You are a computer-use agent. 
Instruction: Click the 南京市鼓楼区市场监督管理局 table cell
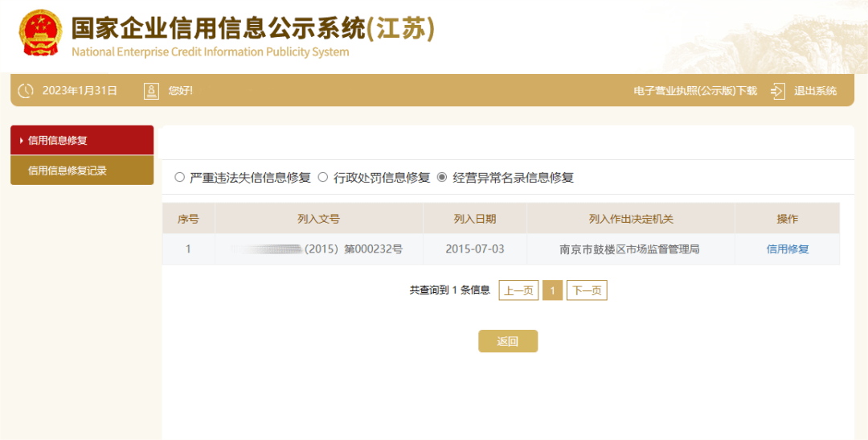[629, 249]
